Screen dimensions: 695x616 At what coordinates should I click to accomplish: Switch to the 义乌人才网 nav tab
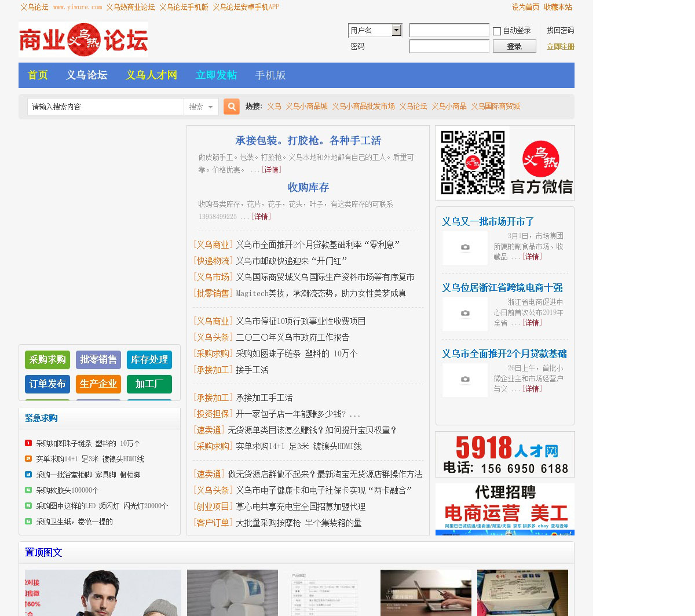[151, 75]
